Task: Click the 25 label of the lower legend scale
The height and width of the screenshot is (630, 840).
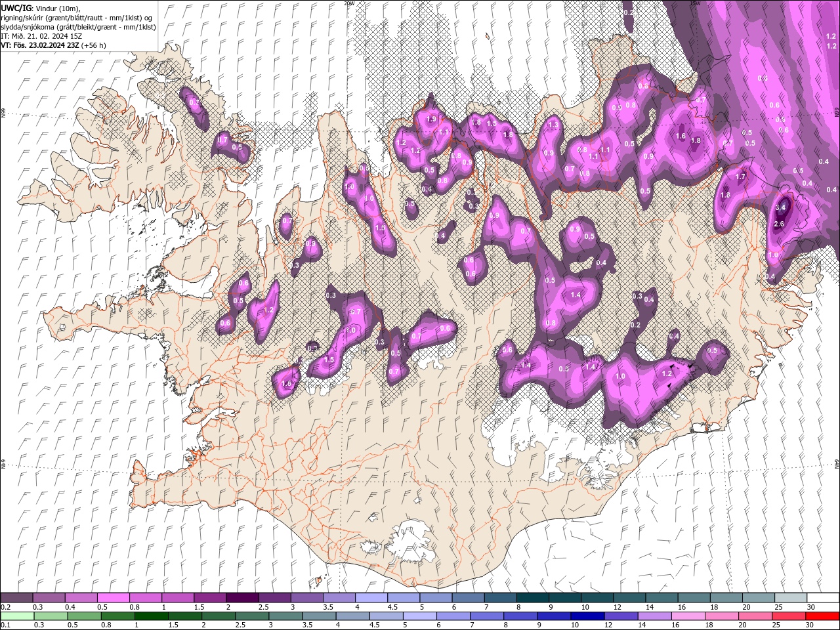Action: pos(777,625)
